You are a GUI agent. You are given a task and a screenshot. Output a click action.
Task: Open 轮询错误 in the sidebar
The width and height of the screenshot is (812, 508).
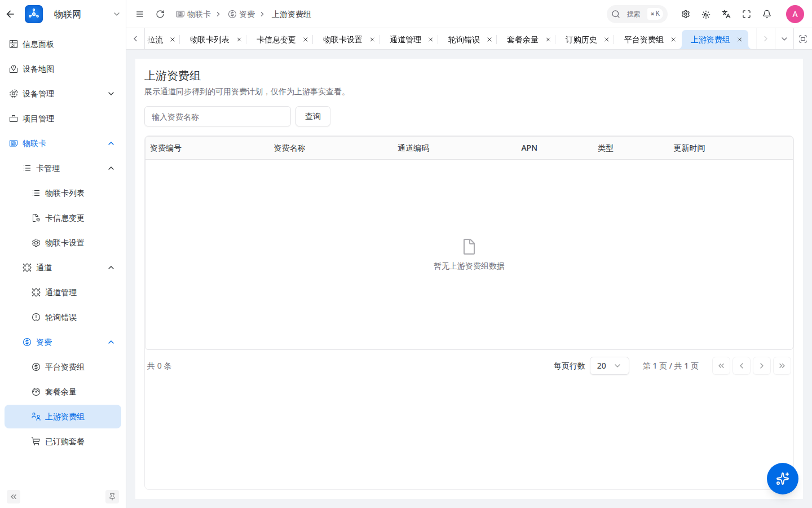tap(63, 317)
